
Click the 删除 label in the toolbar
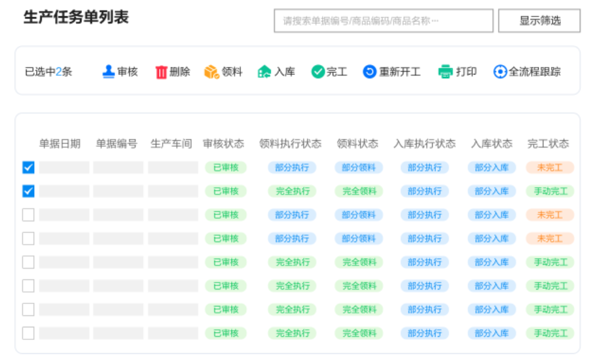180,71
